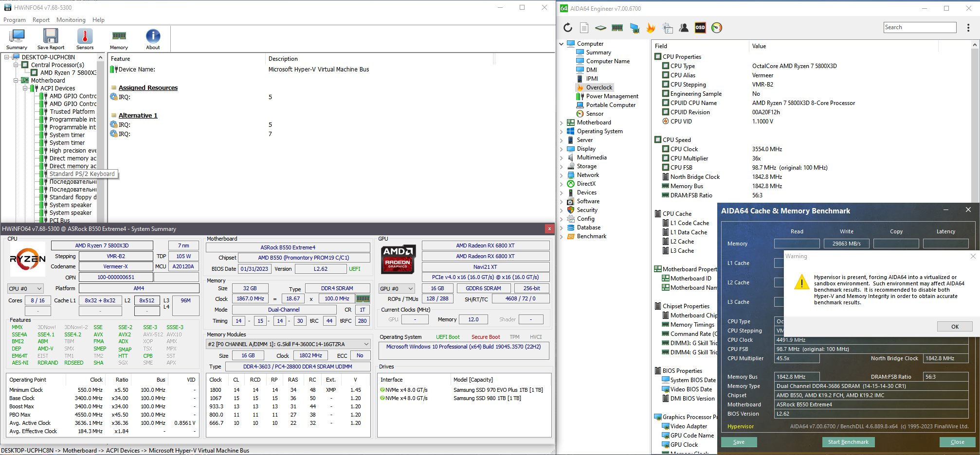Click the Memory Write result 29863 MB/s
This screenshot has height=455, width=980.
tap(846, 244)
